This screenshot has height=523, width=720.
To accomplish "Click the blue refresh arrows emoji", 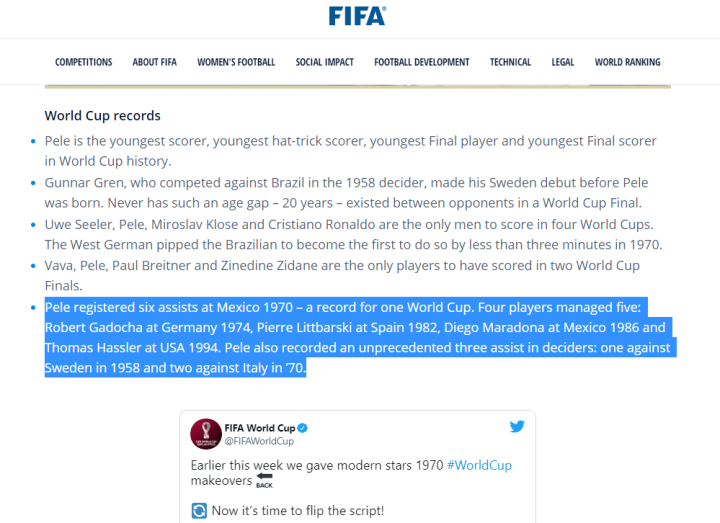I will [x=200, y=511].
